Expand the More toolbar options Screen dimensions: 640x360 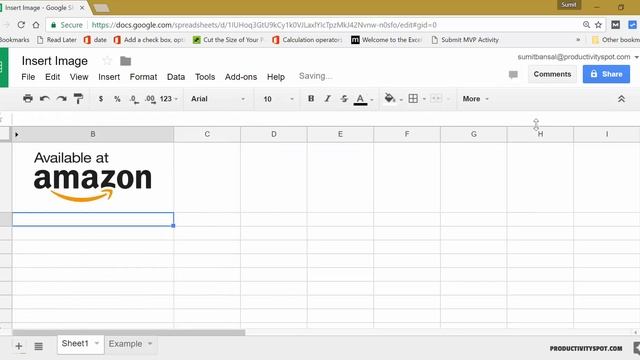[476, 99]
